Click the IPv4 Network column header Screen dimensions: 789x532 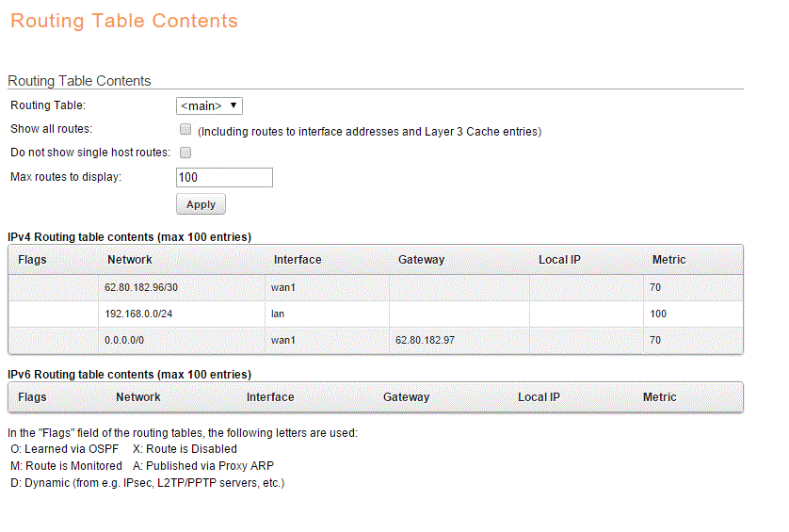click(x=130, y=260)
